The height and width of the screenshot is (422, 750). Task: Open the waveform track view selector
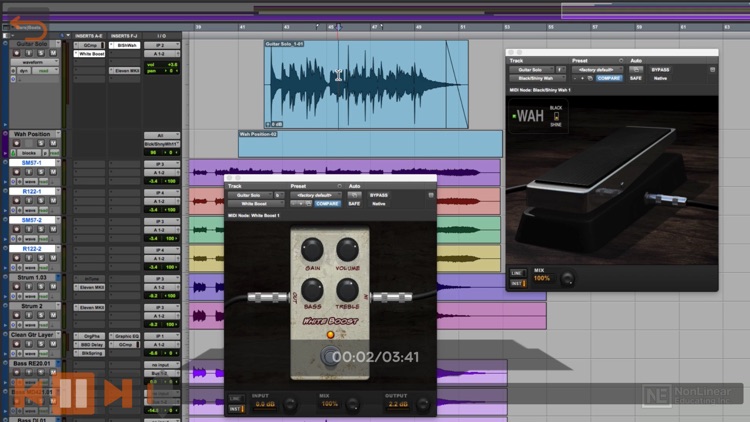coord(33,62)
